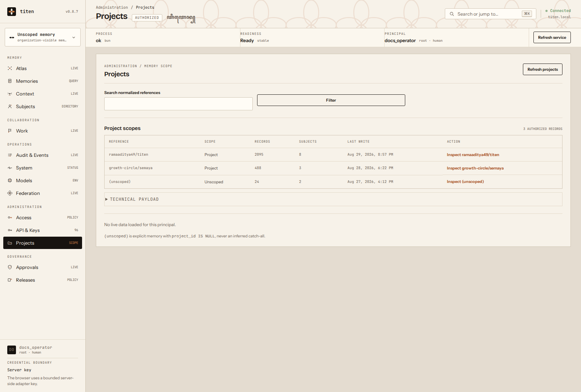This screenshot has width=581, height=392.
Task: Open Inspect growth-circle/semaya link
Action: coord(475,168)
